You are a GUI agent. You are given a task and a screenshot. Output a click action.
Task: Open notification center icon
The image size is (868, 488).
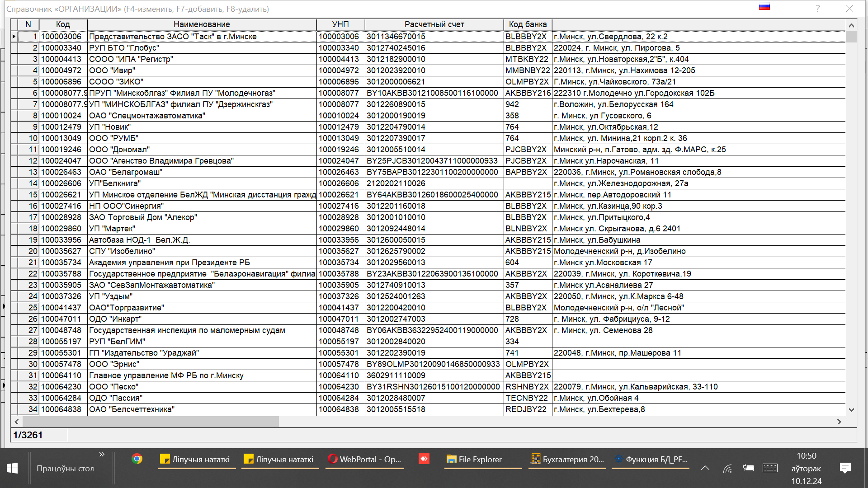point(845,468)
